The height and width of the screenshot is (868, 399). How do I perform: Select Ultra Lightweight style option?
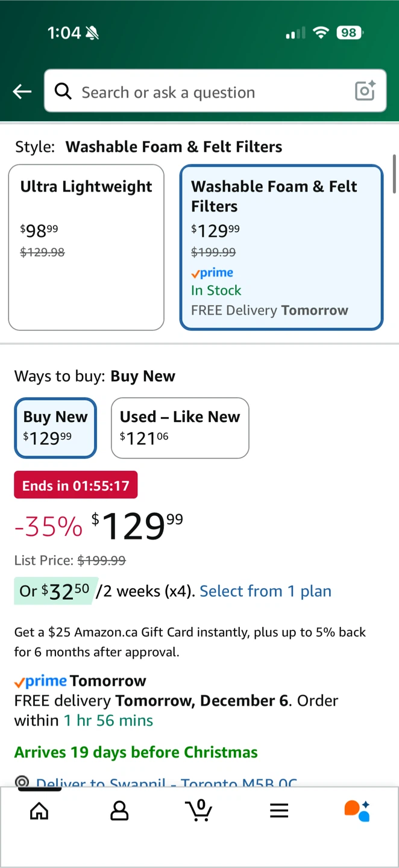pyautogui.click(x=86, y=247)
